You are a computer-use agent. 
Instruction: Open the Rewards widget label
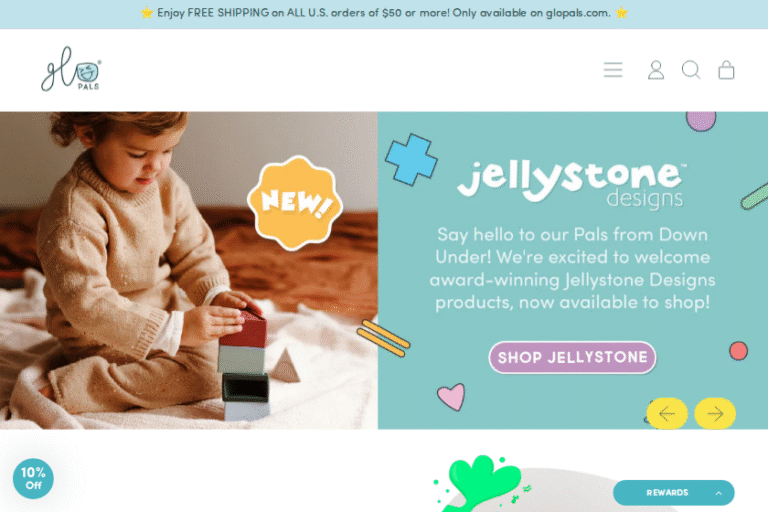click(x=667, y=492)
